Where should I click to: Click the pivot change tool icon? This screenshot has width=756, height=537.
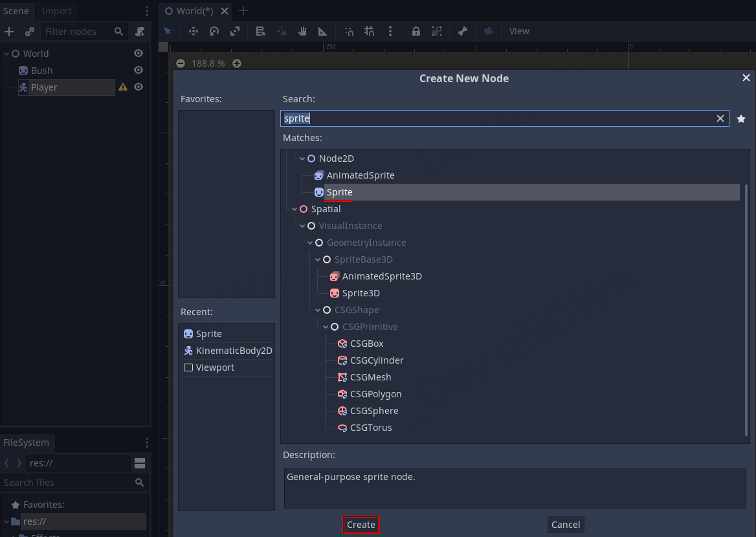click(282, 31)
